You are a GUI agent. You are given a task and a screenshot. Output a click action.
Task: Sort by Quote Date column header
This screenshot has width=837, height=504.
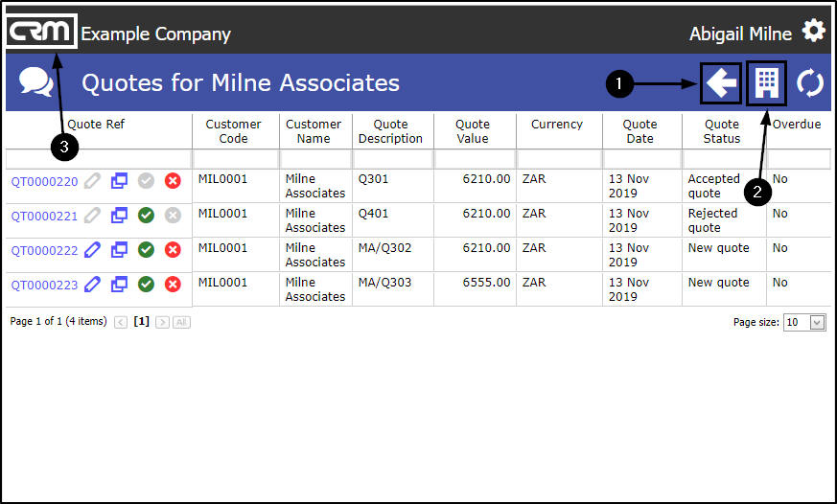pos(639,131)
